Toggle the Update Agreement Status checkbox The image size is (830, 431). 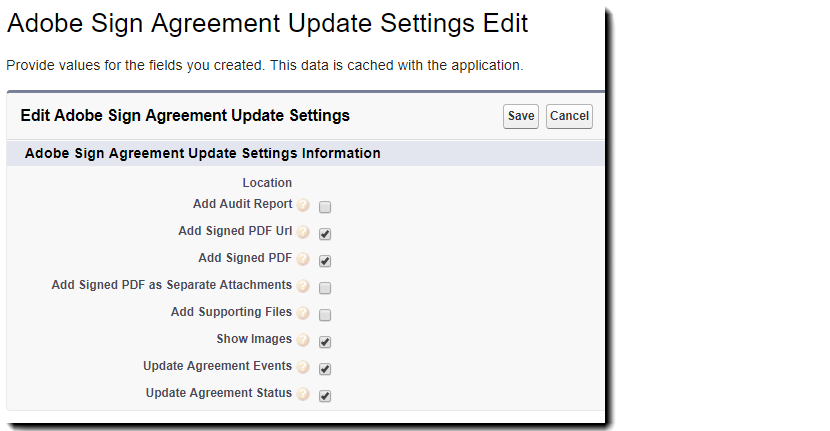click(x=325, y=396)
